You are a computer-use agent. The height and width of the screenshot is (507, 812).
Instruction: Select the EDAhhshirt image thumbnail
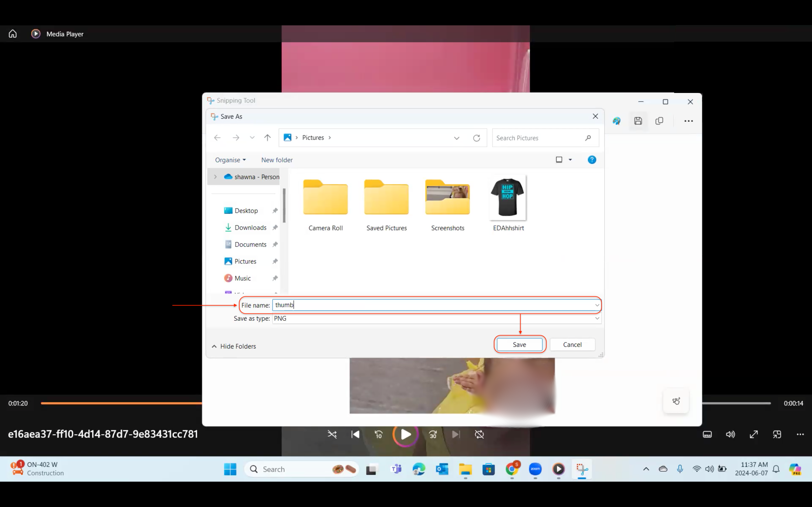tap(508, 198)
